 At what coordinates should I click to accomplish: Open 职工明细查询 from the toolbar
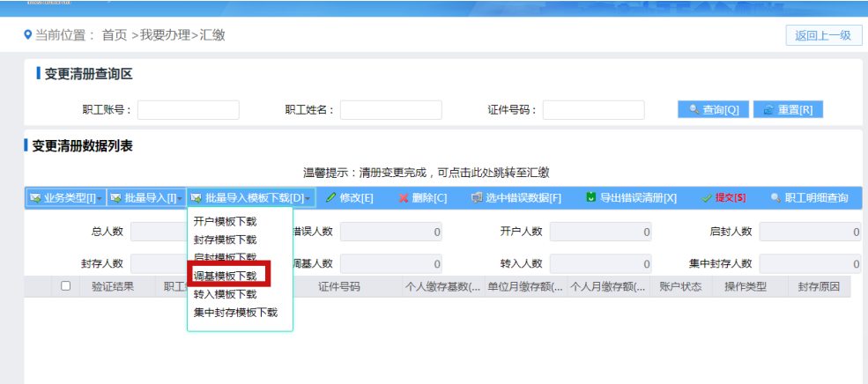[x=809, y=198]
